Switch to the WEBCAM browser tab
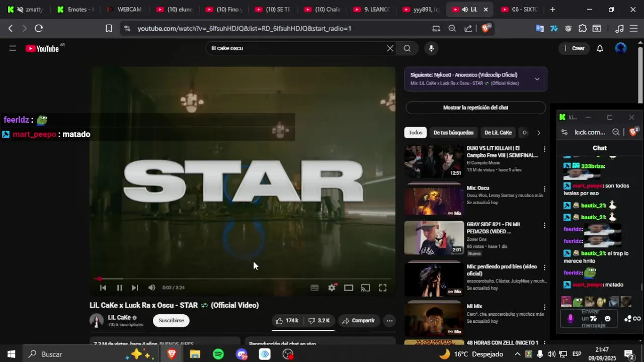Screen dimensions: 644x362 (x=124, y=10)
